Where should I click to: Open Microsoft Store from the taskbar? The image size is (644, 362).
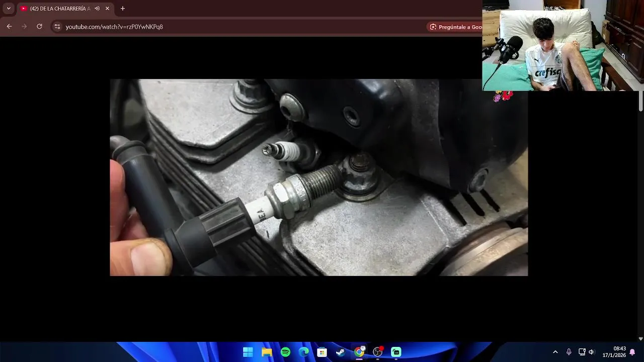click(x=322, y=352)
